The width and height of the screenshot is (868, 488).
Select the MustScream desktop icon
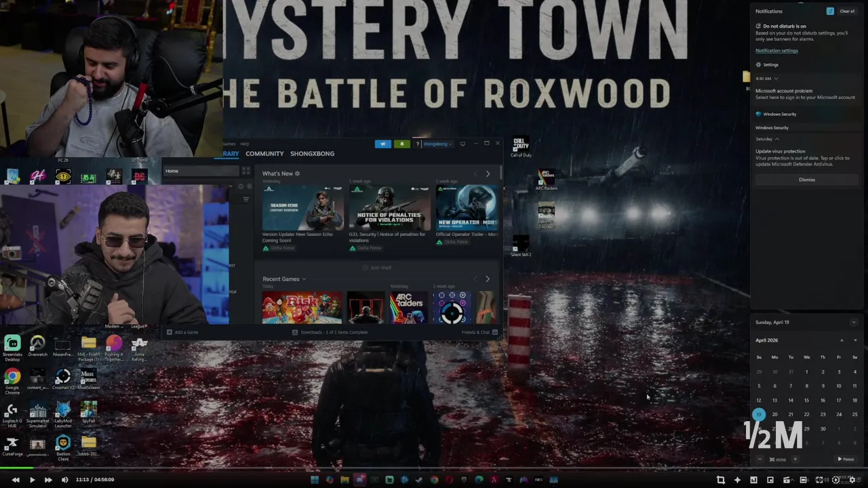pos(88,380)
